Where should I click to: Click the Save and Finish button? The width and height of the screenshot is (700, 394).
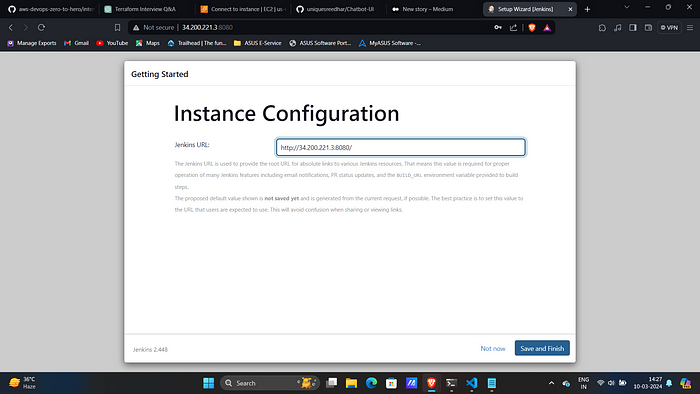(542, 348)
